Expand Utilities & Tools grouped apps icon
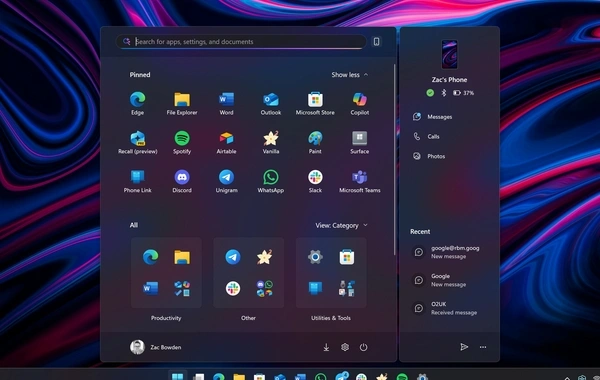This screenshot has height=380, width=600. pos(347,289)
